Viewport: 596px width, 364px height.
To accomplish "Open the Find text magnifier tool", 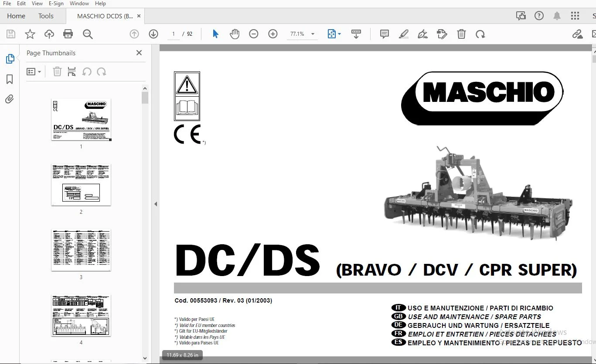I will click(88, 34).
